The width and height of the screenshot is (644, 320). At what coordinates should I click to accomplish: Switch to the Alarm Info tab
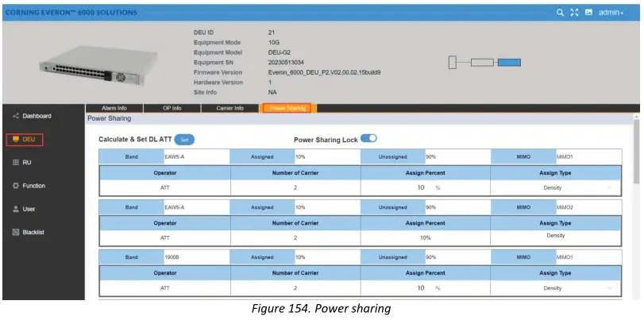pyautogui.click(x=114, y=108)
